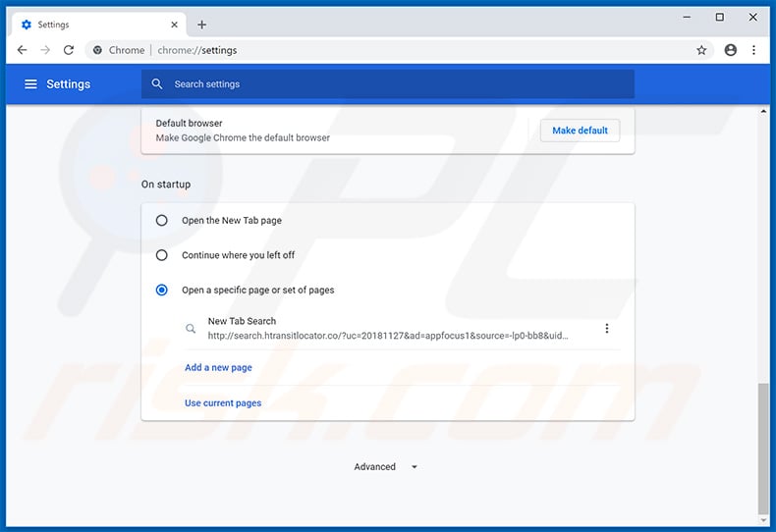Select Continue where you left off
This screenshot has height=532, width=776.
[x=161, y=255]
